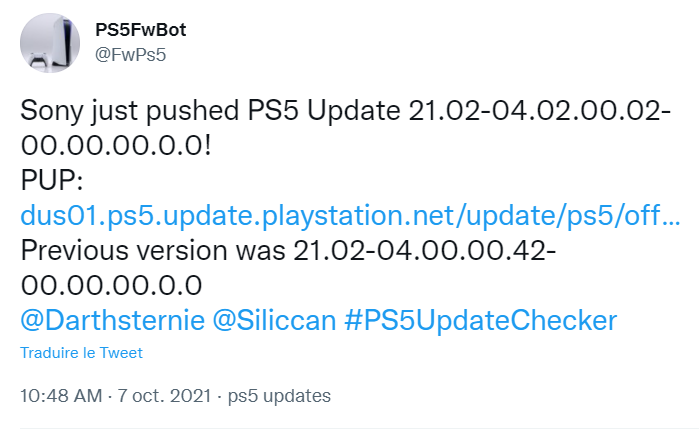This screenshot has width=699, height=431.
Task: Click the 00.00.00.0.0! text with exclamation
Action: [116, 145]
